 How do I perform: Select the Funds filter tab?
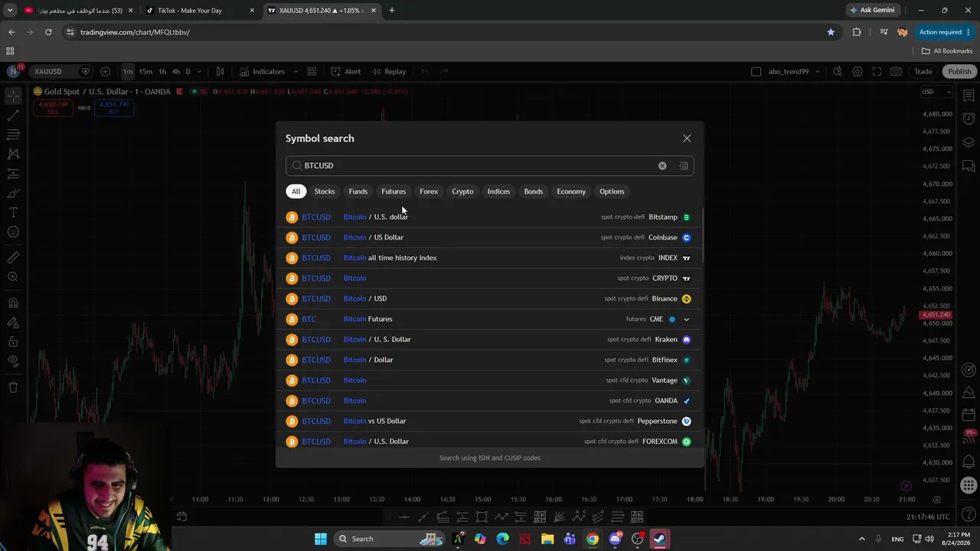(358, 191)
